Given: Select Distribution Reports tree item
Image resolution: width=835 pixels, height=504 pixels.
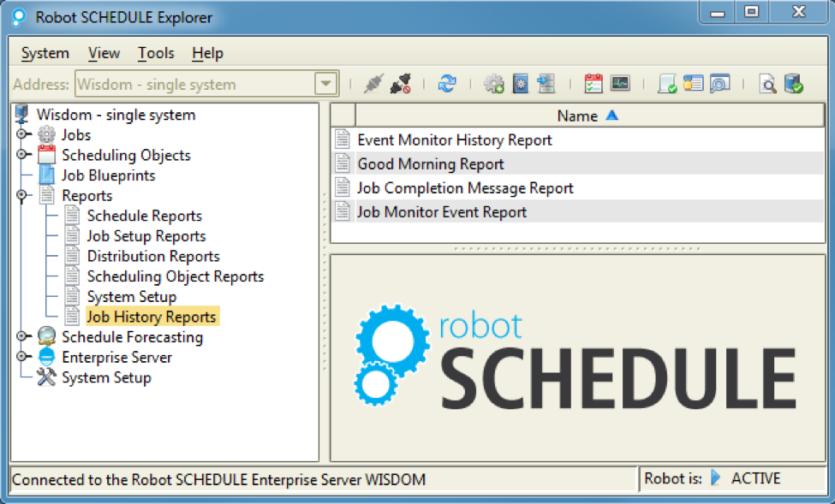Looking at the screenshot, I should click(153, 256).
